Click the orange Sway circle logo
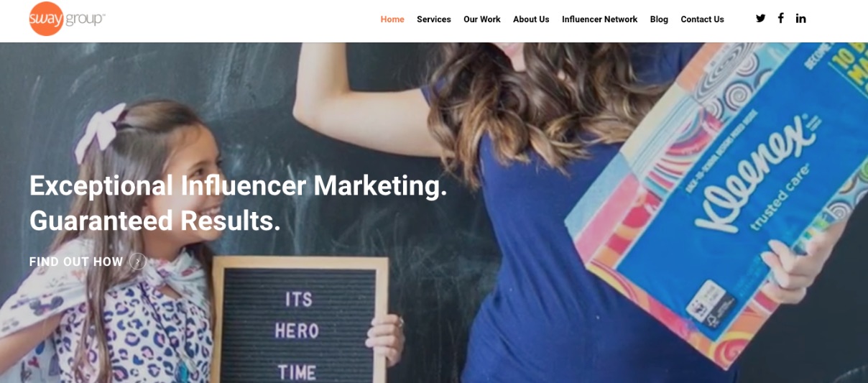The height and width of the screenshot is (383, 868). 47,19
